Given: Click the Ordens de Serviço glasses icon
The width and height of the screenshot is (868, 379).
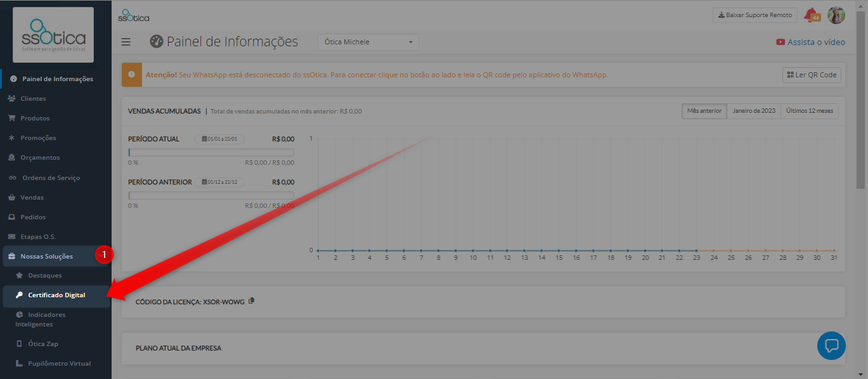Looking at the screenshot, I should click(11, 177).
